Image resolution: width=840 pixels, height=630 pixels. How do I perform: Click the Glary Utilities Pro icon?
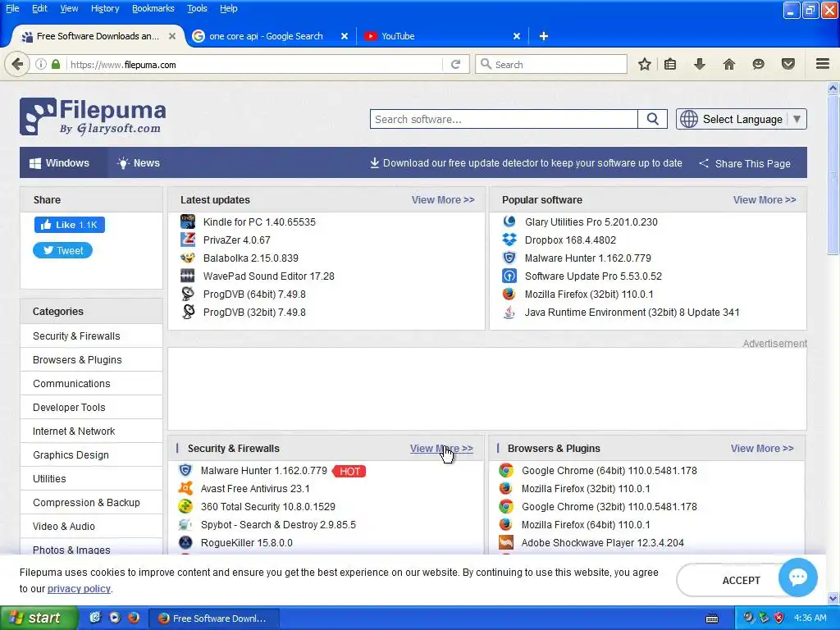509,221
